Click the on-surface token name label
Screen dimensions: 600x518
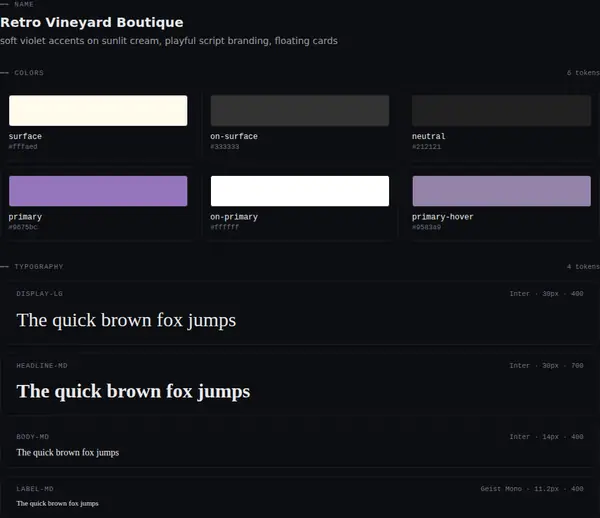click(x=234, y=136)
